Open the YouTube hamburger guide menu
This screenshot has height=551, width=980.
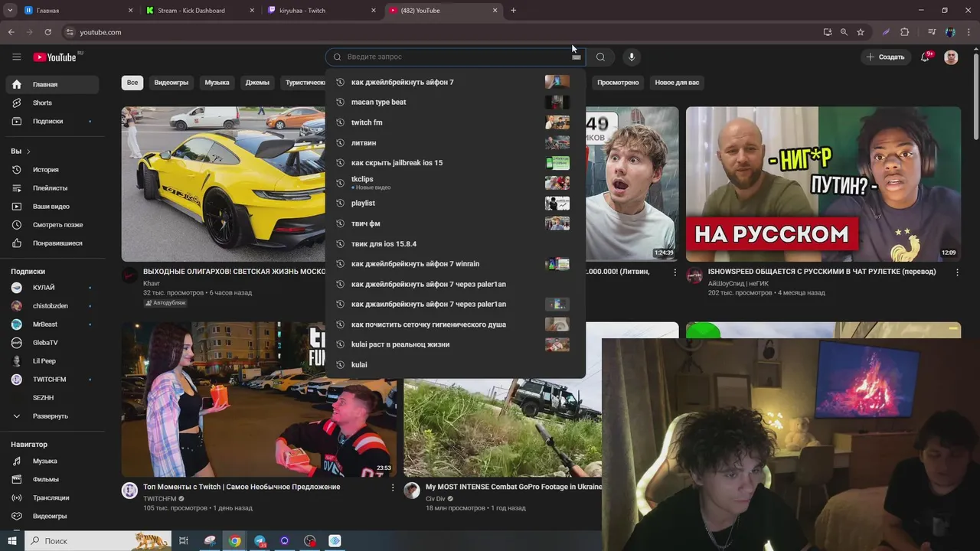tap(16, 57)
